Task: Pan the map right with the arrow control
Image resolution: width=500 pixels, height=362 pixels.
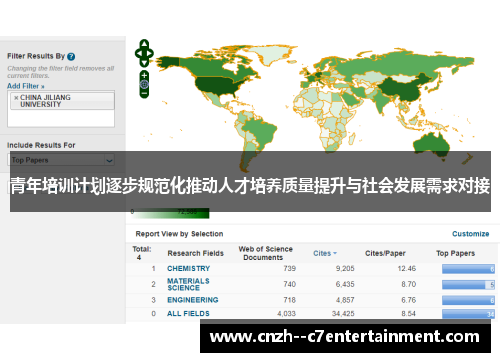Action: coord(150,53)
